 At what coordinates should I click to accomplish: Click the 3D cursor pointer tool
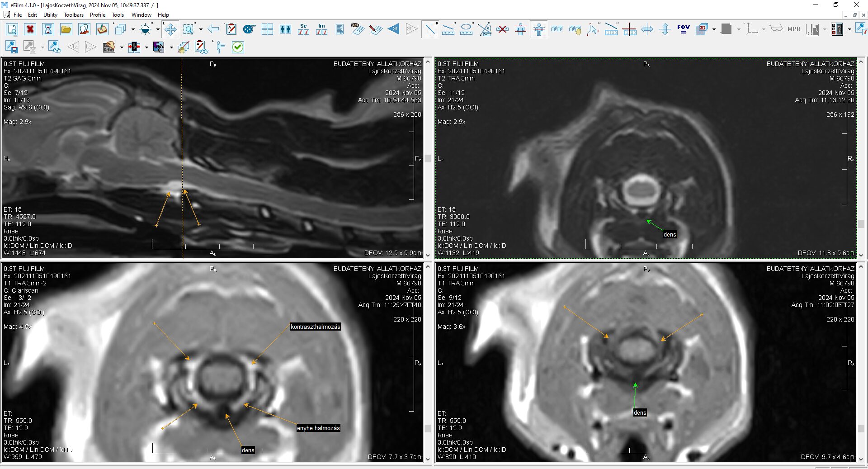tap(593, 29)
